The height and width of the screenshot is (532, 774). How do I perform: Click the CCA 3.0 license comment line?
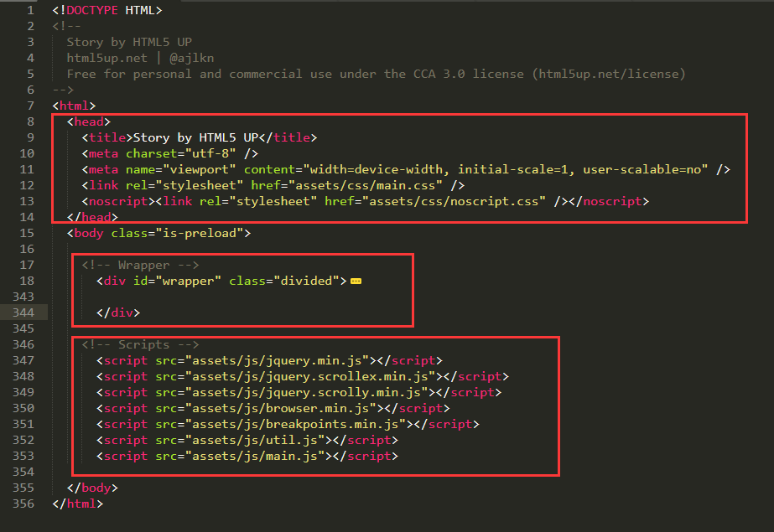click(377, 74)
